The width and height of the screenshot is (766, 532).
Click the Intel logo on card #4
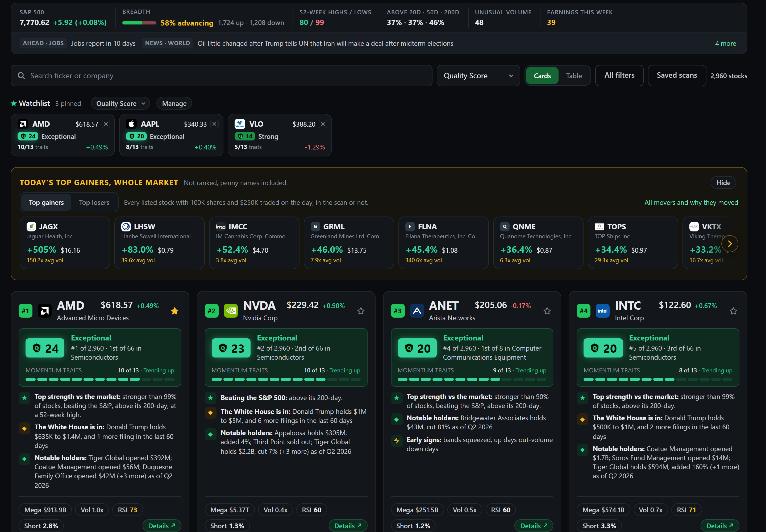(x=602, y=311)
